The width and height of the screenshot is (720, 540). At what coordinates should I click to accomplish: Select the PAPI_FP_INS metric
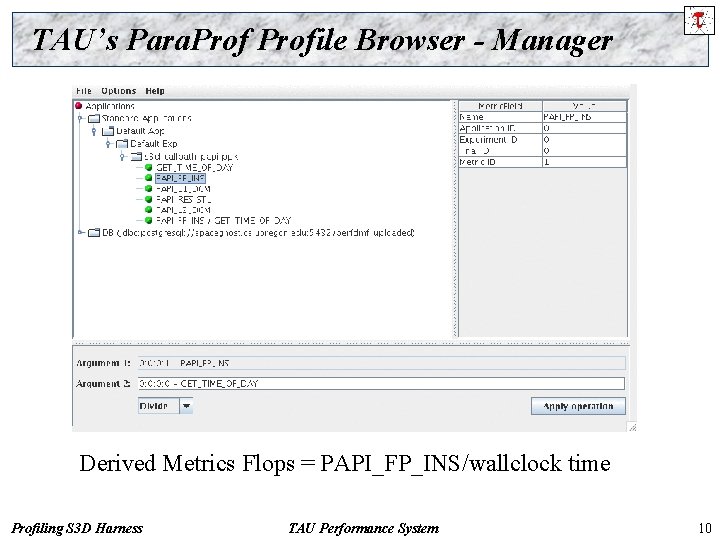(x=180, y=178)
